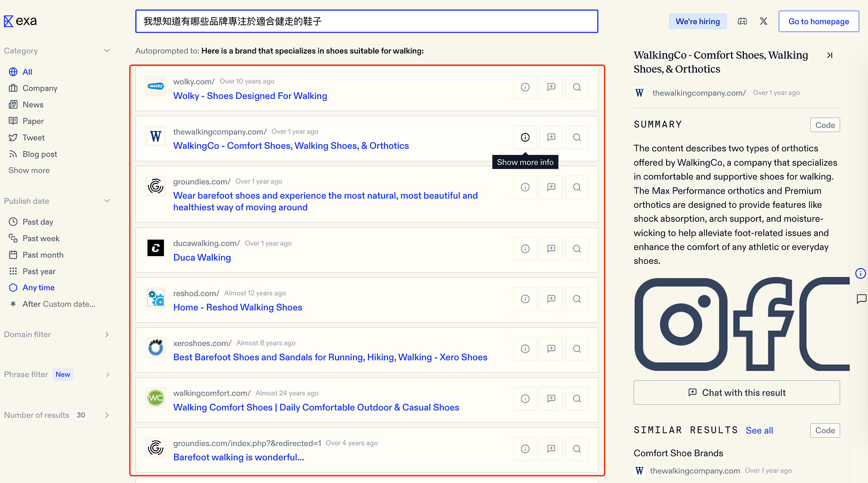Info icon for Barefoot walking is wonderful

click(x=525, y=449)
